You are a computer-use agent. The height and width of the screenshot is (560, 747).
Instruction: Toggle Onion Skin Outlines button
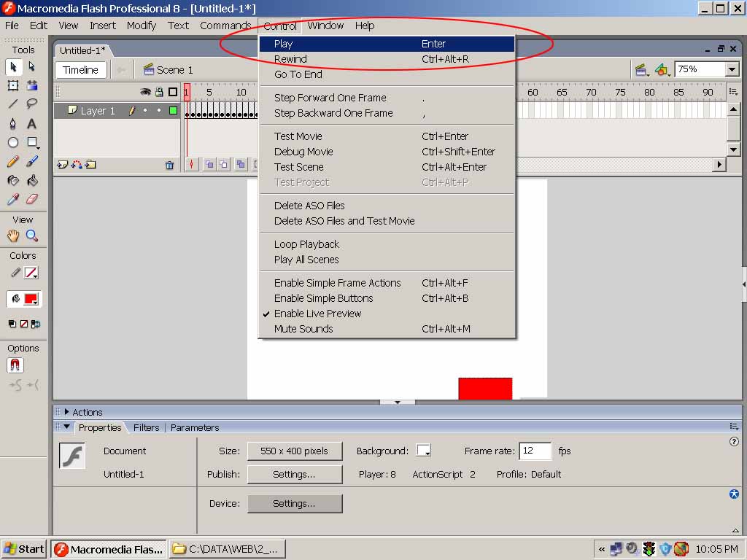pyautogui.click(x=223, y=164)
